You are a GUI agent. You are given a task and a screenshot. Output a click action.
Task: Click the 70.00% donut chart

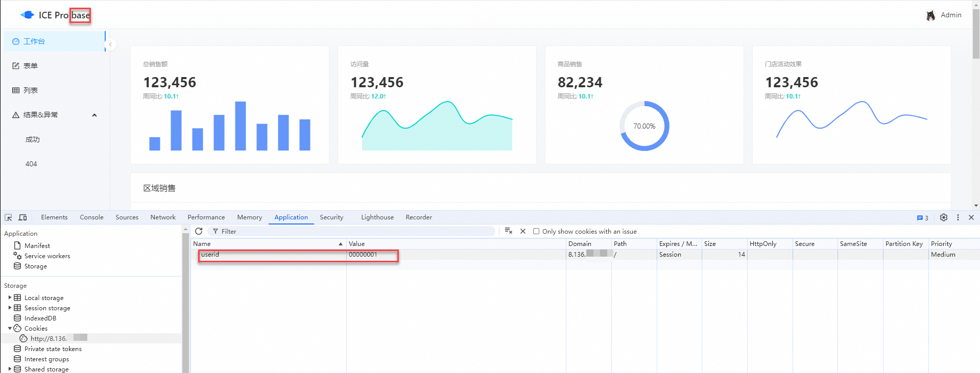click(644, 126)
